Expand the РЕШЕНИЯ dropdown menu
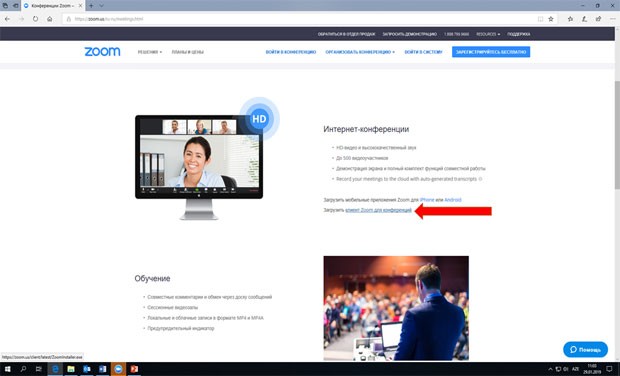The height and width of the screenshot is (376, 620). coord(149,52)
